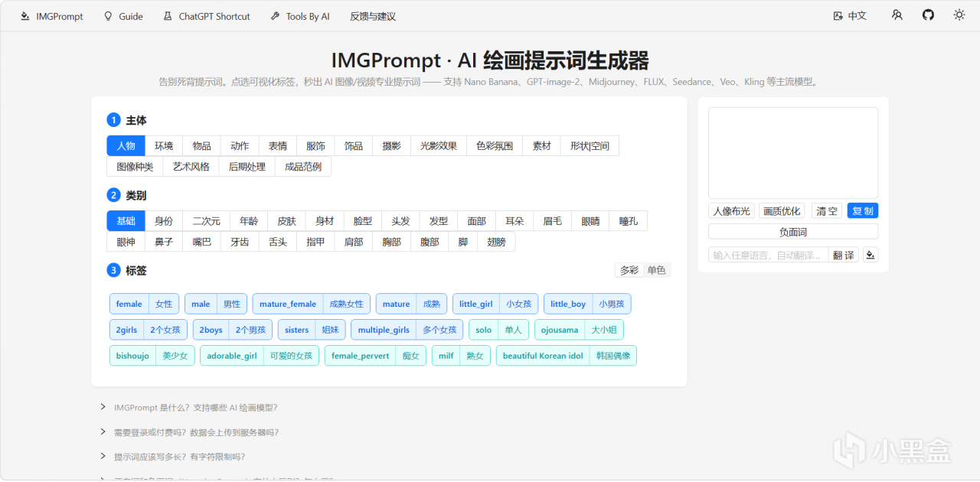
Task: Expand the 'IMGPrompt 是什么' FAQ question
Action: click(x=195, y=408)
